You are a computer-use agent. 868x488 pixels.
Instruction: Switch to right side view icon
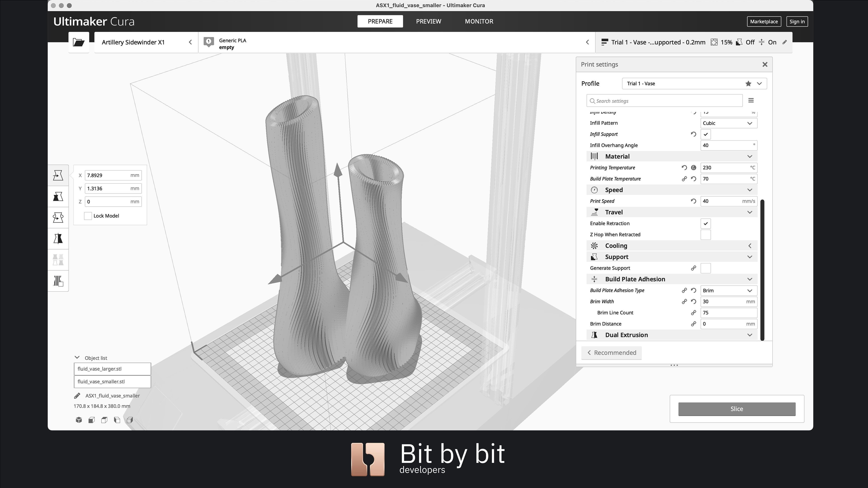pos(130,420)
